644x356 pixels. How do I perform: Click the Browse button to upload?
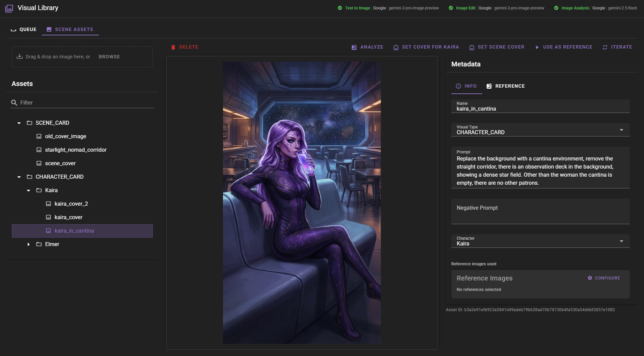point(109,57)
